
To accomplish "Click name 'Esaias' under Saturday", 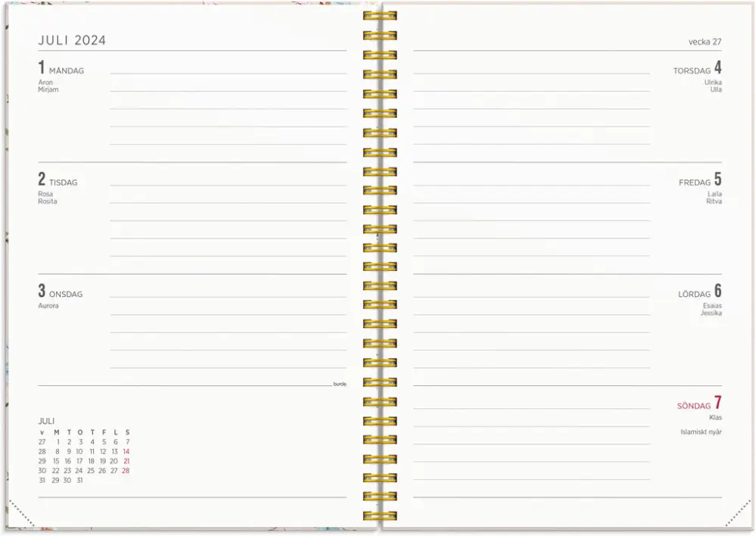I will click(x=712, y=305).
